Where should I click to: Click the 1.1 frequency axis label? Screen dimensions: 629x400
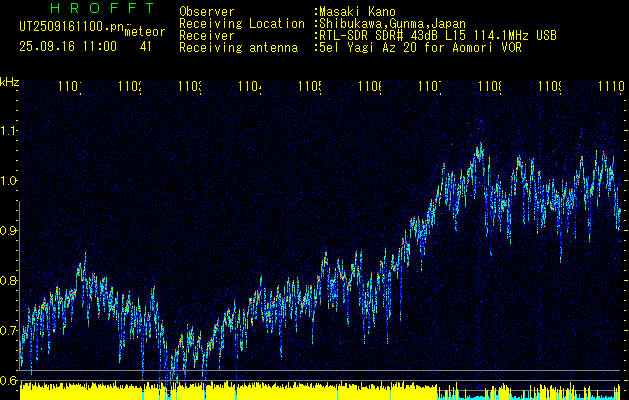coord(9,130)
